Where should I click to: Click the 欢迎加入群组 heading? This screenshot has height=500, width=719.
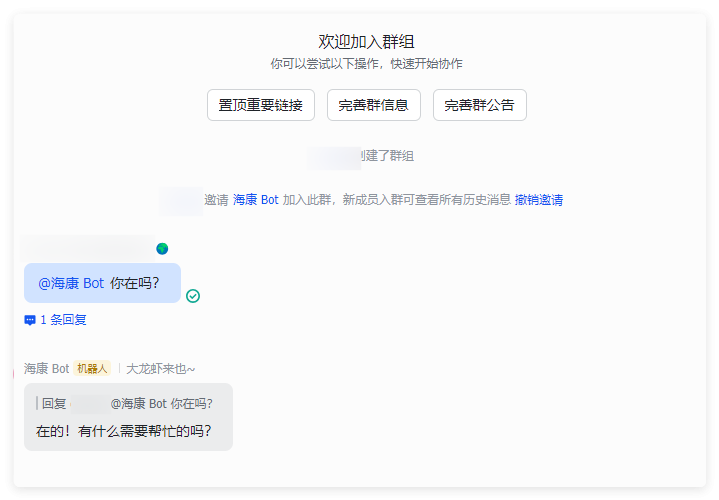[x=366, y=41]
